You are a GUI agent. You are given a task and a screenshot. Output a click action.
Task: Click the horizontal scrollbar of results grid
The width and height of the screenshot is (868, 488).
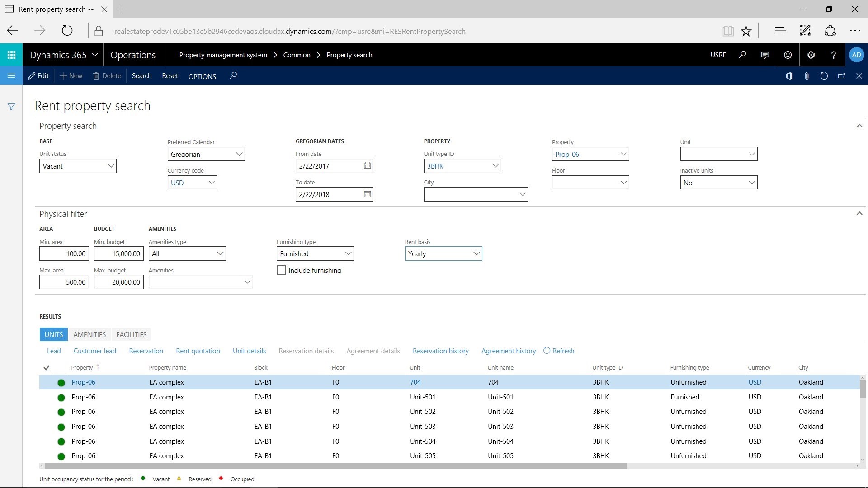pyautogui.click(x=335, y=465)
